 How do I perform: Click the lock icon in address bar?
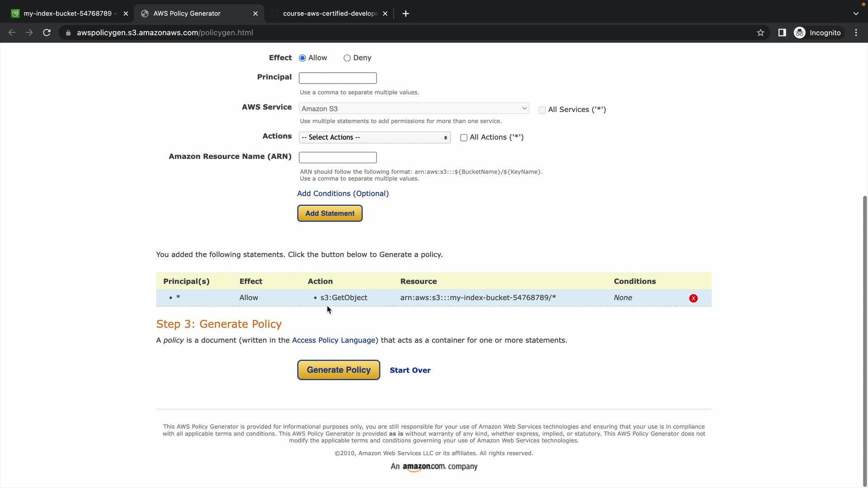coord(68,33)
